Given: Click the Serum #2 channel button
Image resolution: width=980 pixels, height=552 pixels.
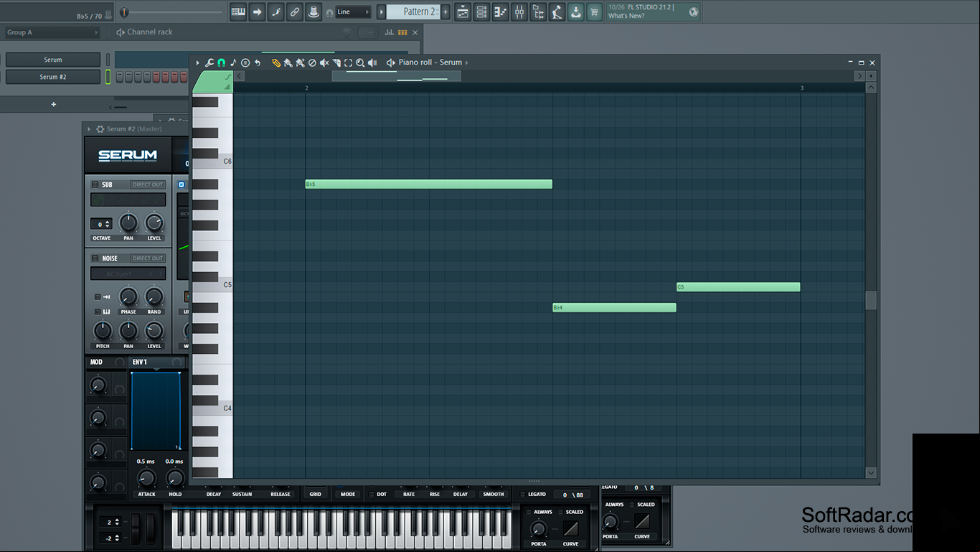Looking at the screenshot, I should click(x=53, y=77).
